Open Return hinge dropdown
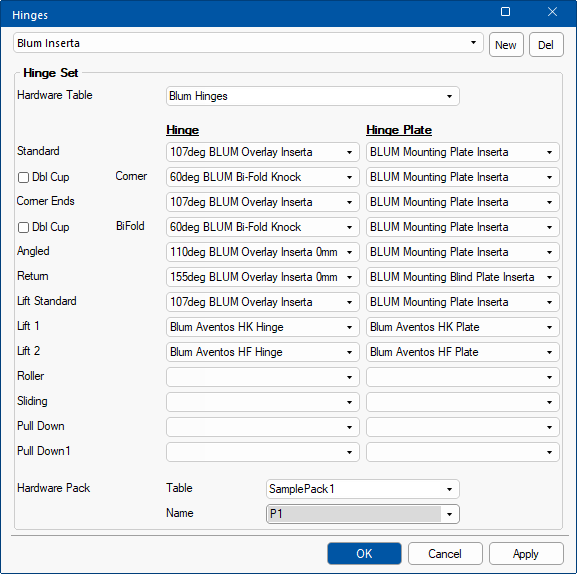This screenshot has width=577, height=574. coord(262,277)
